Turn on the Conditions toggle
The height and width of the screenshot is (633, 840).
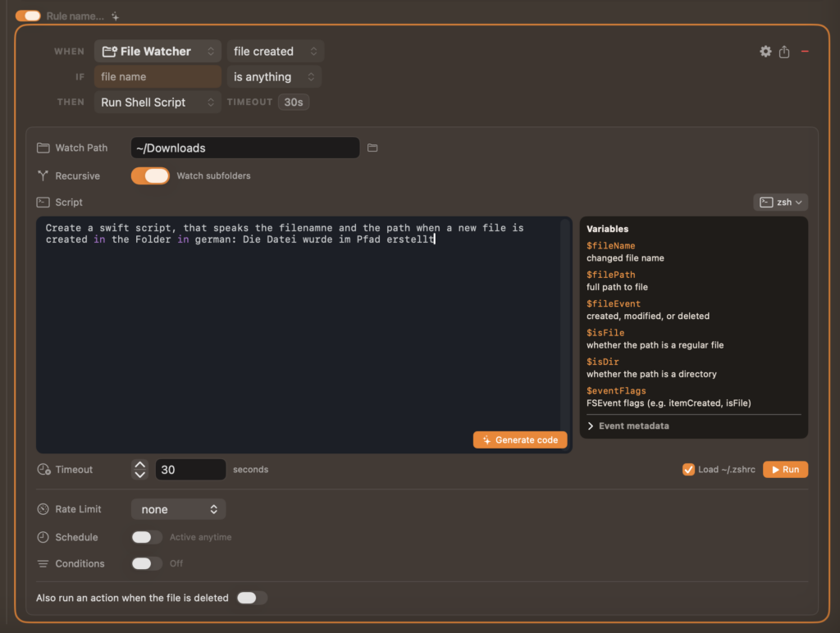click(147, 563)
